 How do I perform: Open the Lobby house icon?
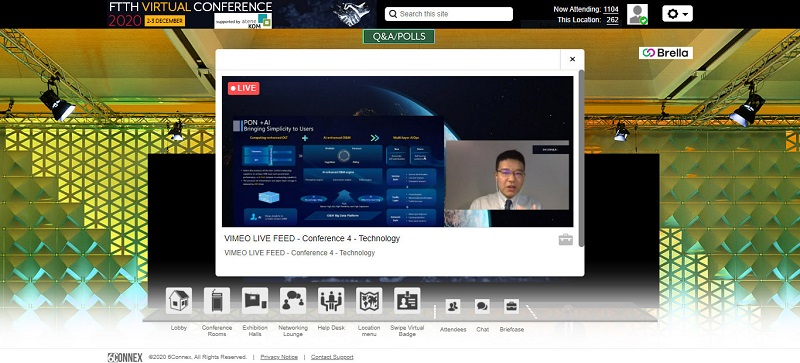[x=179, y=300]
